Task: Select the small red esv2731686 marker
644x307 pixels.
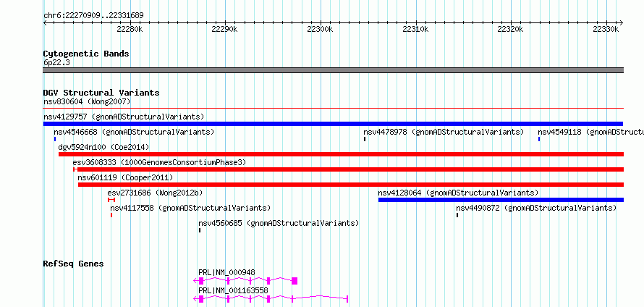Action: pyautogui.click(x=111, y=200)
